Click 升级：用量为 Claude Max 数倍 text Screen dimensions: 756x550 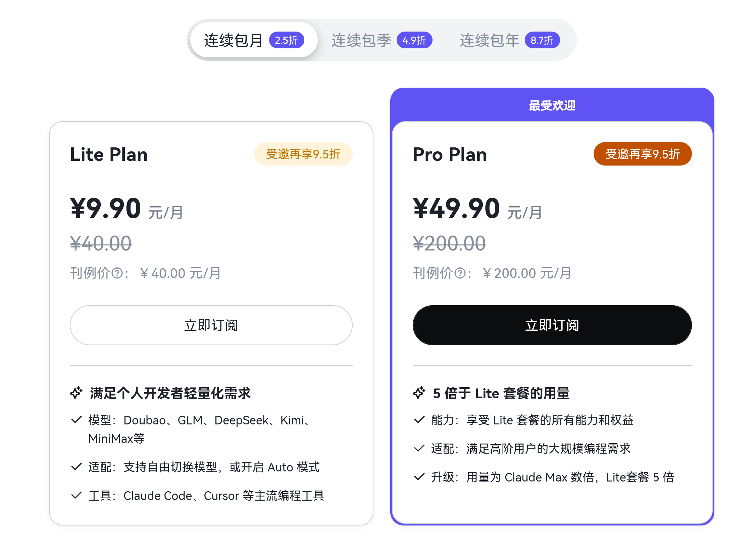coord(553,477)
